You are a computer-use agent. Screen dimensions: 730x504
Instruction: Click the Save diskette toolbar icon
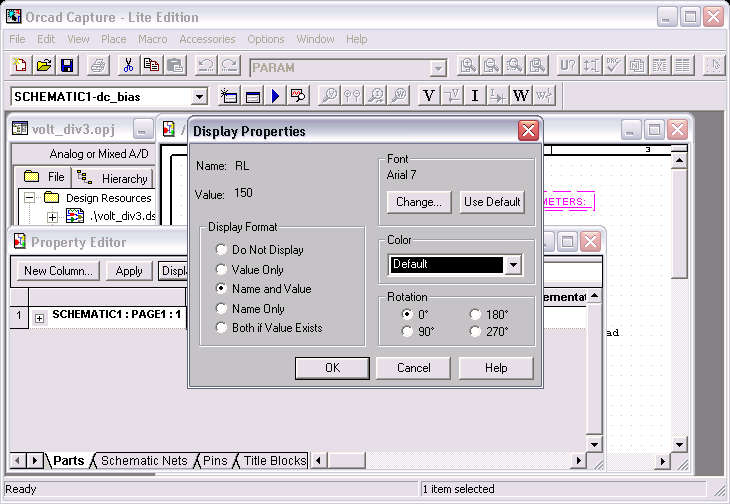(x=67, y=66)
